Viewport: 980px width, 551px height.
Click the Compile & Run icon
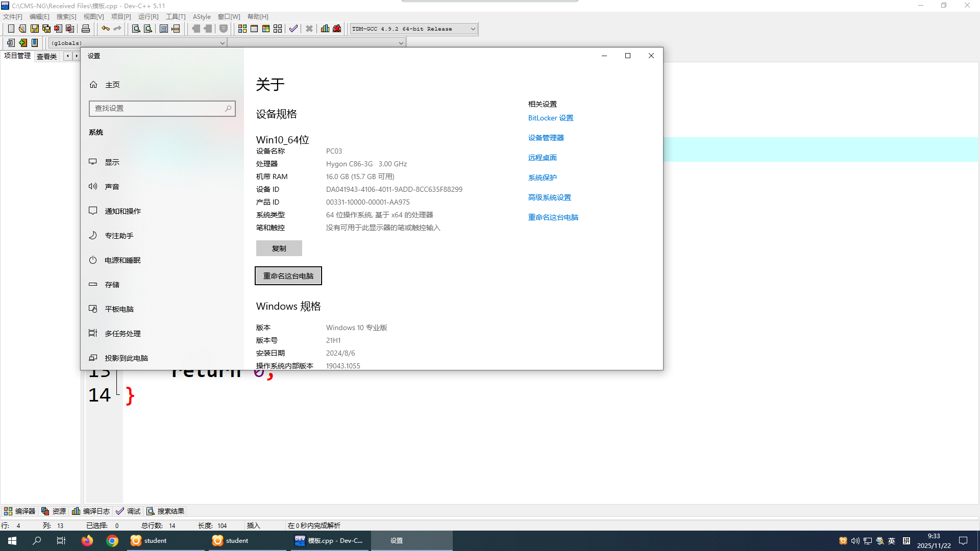click(x=266, y=29)
